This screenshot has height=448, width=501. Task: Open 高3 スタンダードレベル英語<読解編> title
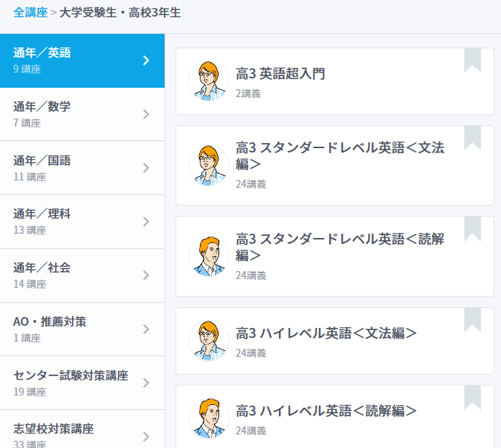click(x=340, y=247)
